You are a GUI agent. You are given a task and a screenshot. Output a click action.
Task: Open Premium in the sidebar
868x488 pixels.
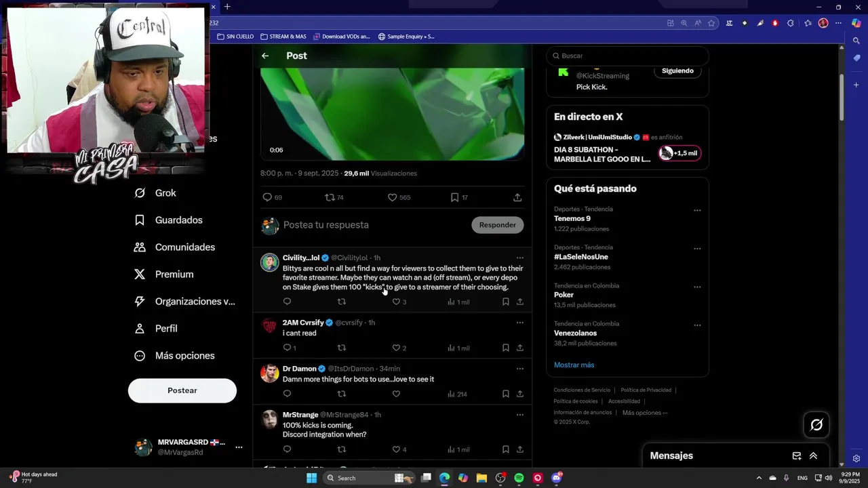(164, 274)
